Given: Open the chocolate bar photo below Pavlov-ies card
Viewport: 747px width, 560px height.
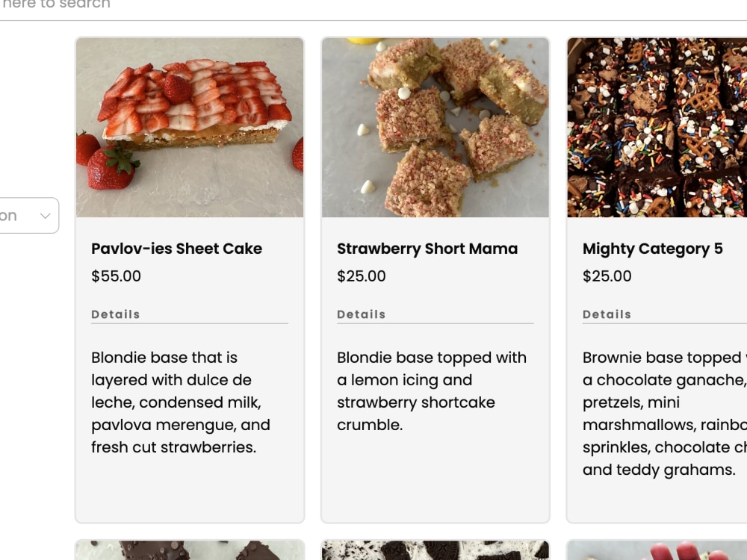Looking at the screenshot, I should pyautogui.click(x=190, y=550).
